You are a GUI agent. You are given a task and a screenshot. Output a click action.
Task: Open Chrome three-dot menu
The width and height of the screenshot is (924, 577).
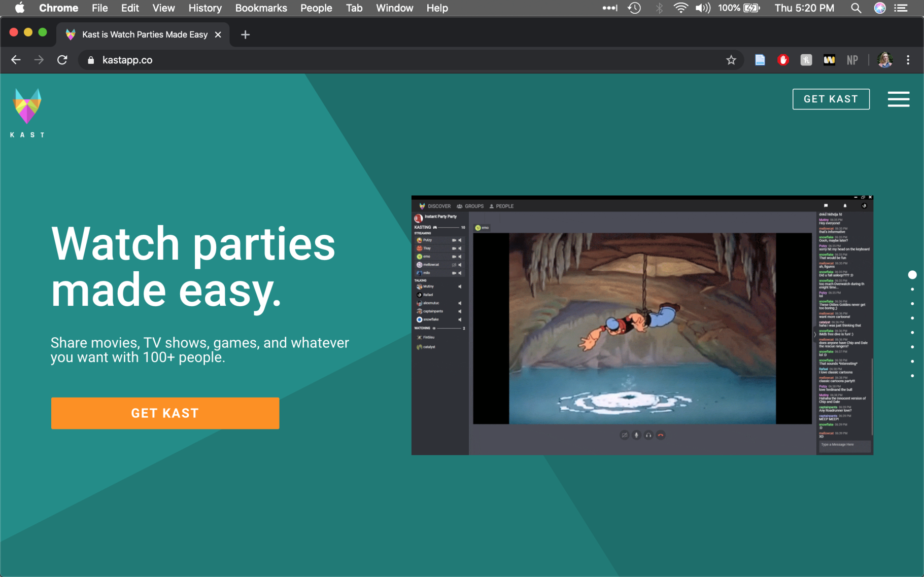coord(908,60)
